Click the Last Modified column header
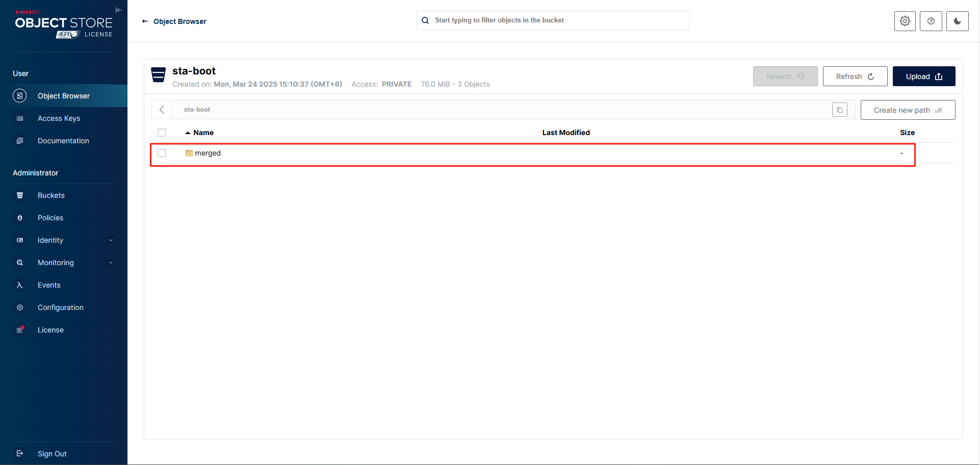This screenshot has width=980, height=465. pos(566,133)
